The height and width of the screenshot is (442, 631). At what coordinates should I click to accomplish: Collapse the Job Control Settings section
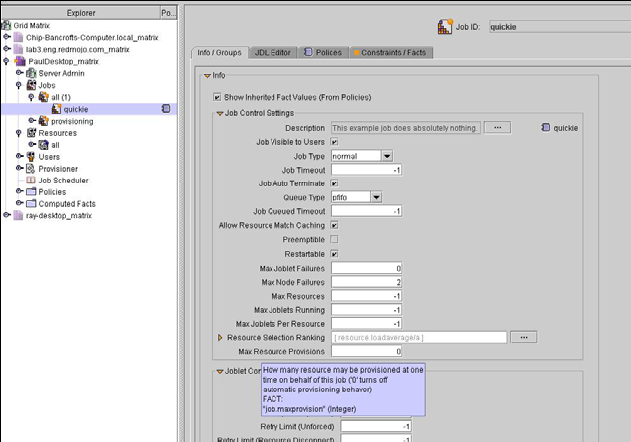click(x=220, y=113)
